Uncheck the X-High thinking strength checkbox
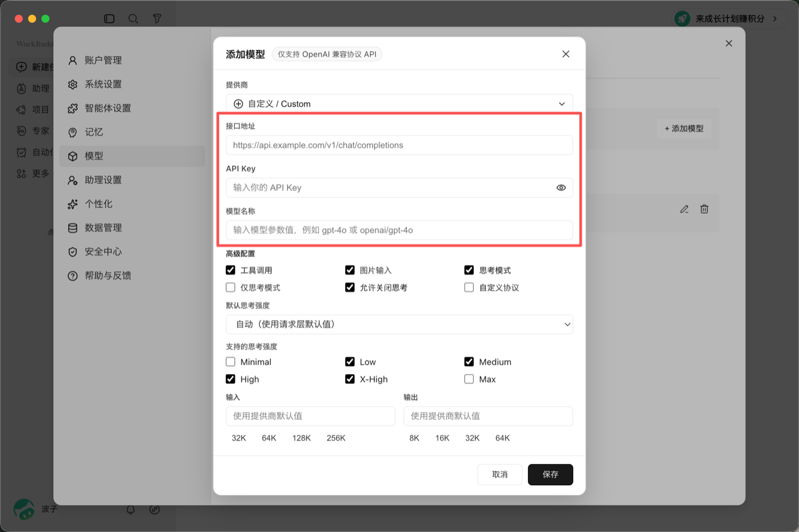799x532 pixels. click(x=350, y=379)
